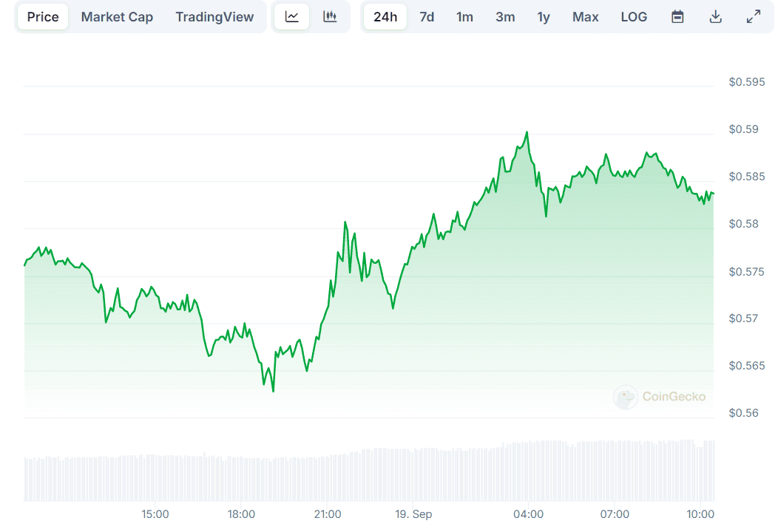
Task: Click the 21:00 time axis label
Action: click(x=328, y=514)
